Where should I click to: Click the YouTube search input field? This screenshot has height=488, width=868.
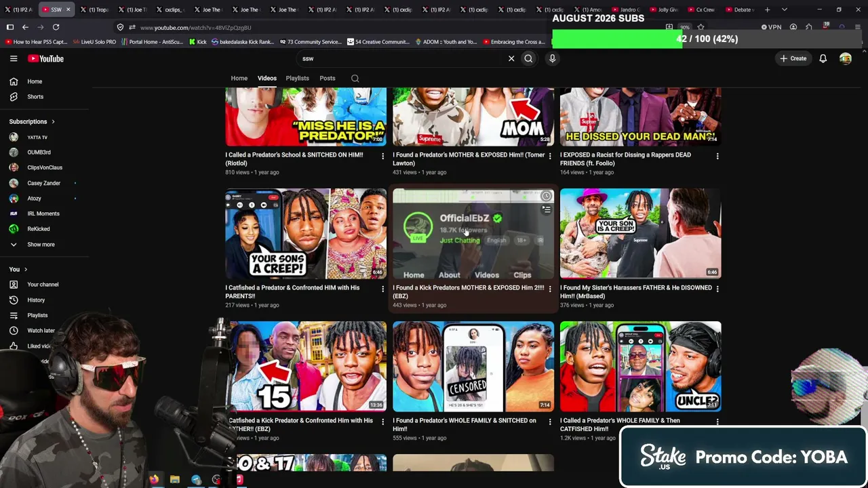(x=402, y=59)
